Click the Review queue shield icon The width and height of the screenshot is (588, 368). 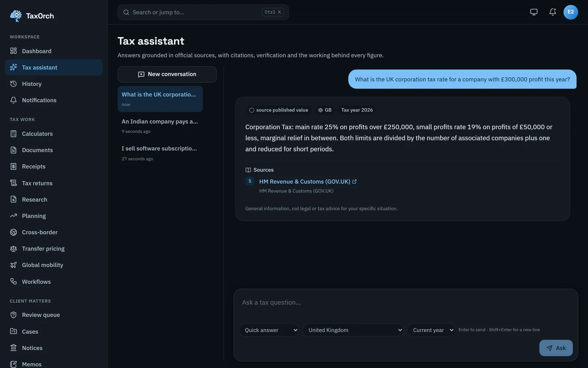(14, 315)
